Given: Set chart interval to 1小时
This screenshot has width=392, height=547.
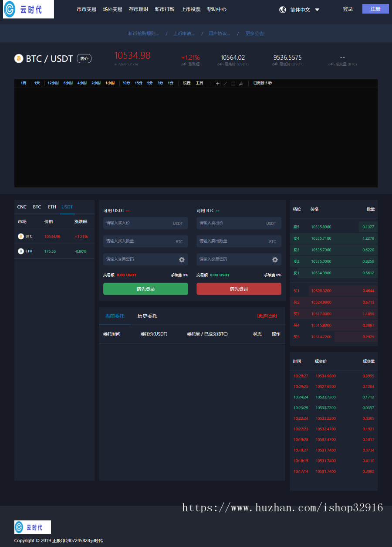Looking at the screenshot, I should [x=110, y=83].
